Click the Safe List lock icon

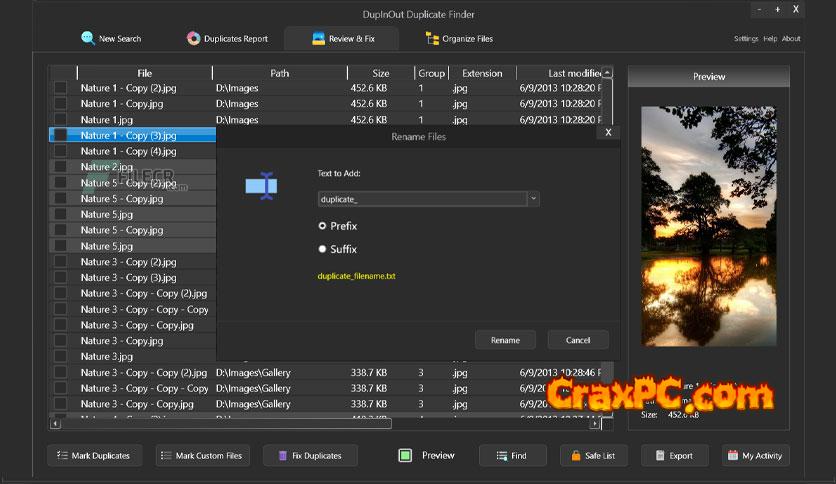pos(576,455)
